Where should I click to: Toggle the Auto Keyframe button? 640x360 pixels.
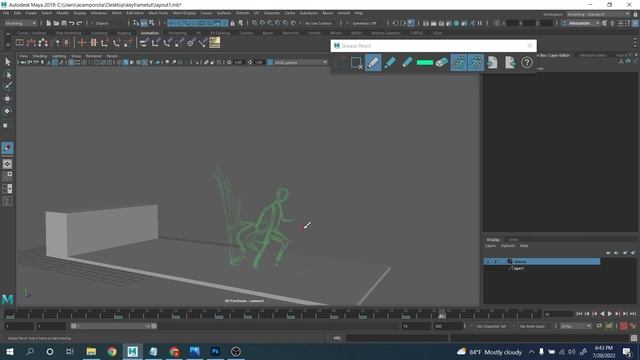click(624, 326)
